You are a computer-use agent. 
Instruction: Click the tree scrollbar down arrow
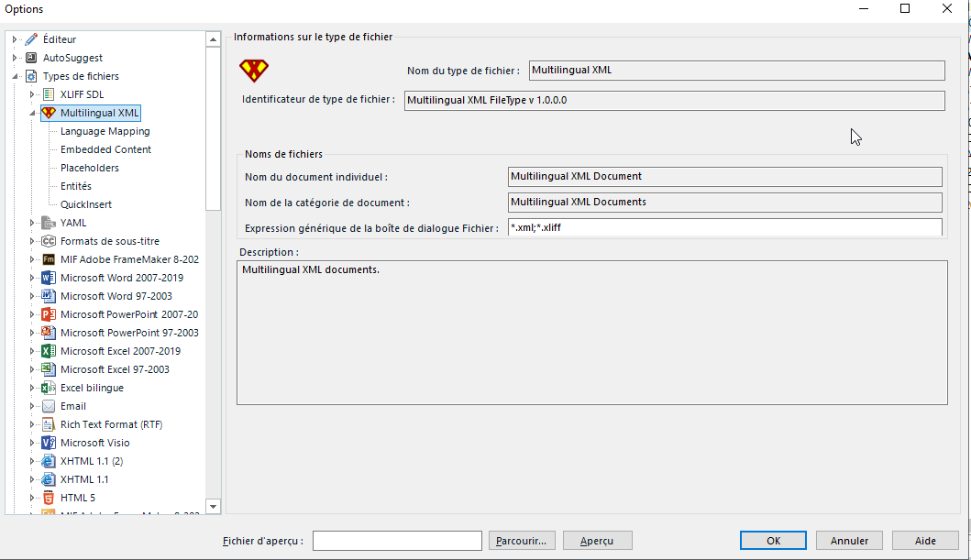pos(213,507)
